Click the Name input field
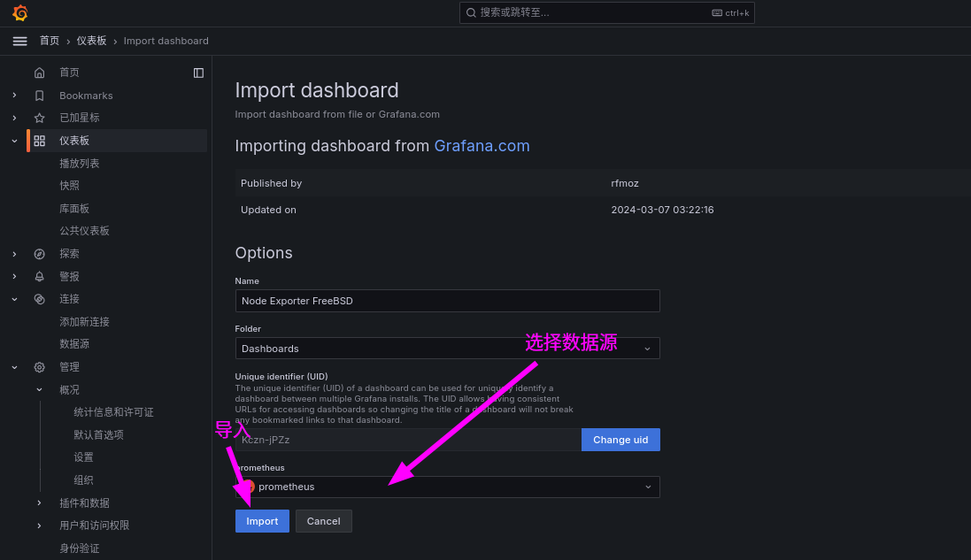The height and width of the screenshot is (560, 971). pos(447,301)
